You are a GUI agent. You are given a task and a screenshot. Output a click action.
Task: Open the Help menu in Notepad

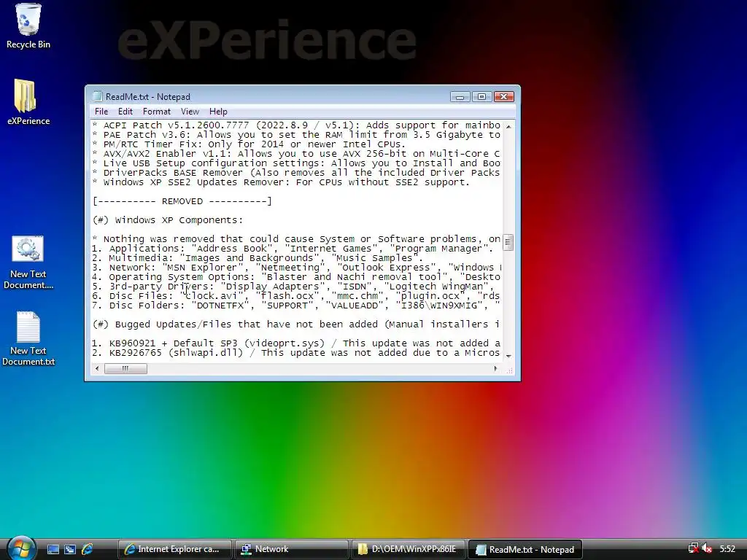pos(218,112)
